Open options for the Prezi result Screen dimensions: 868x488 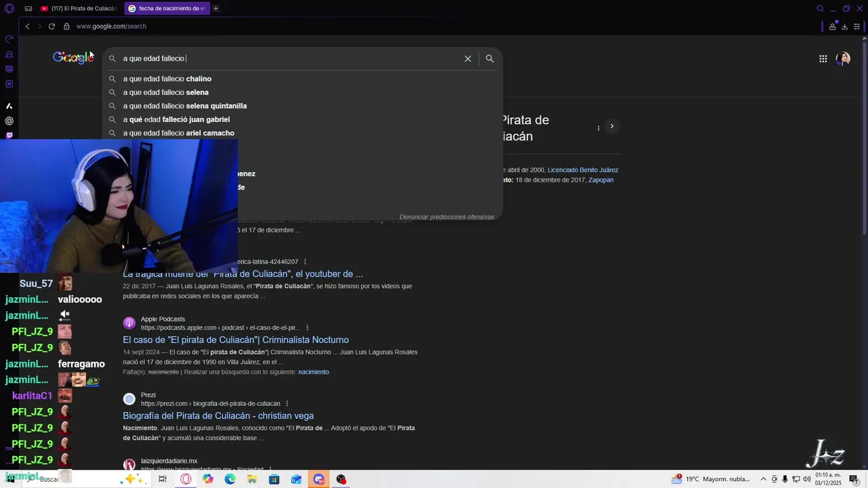[x=287, y=404]
